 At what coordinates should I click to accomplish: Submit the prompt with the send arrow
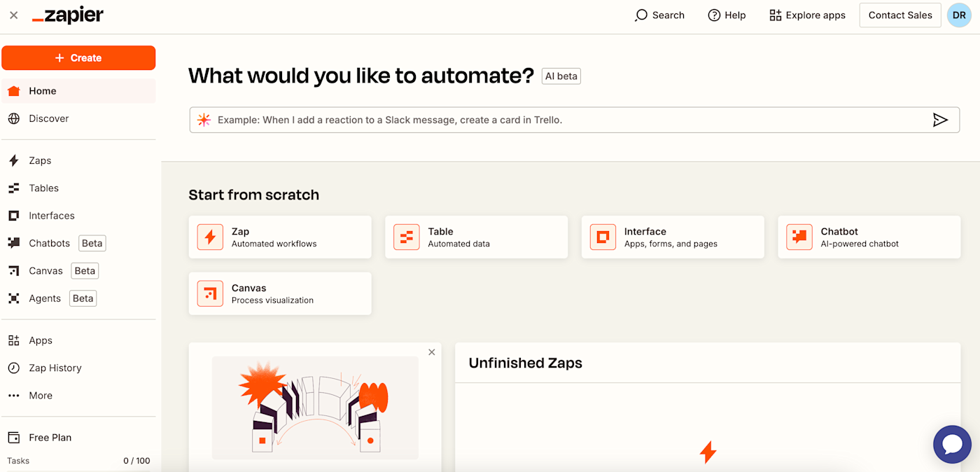pyautogui.click(x=940, y=120)
